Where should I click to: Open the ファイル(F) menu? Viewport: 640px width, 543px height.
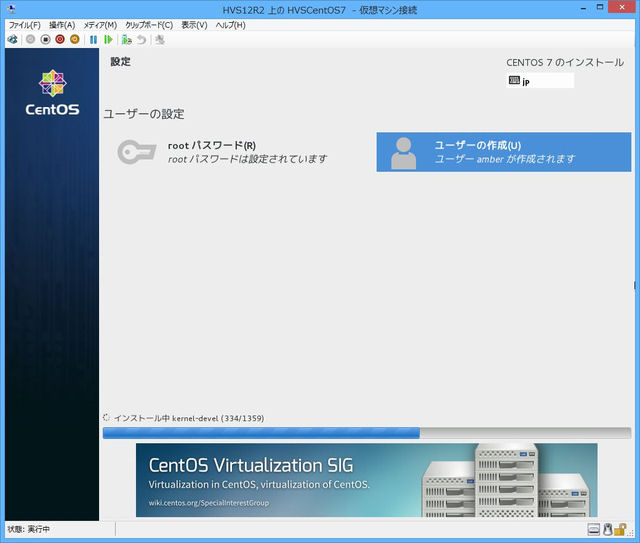[x=24, y=25]
